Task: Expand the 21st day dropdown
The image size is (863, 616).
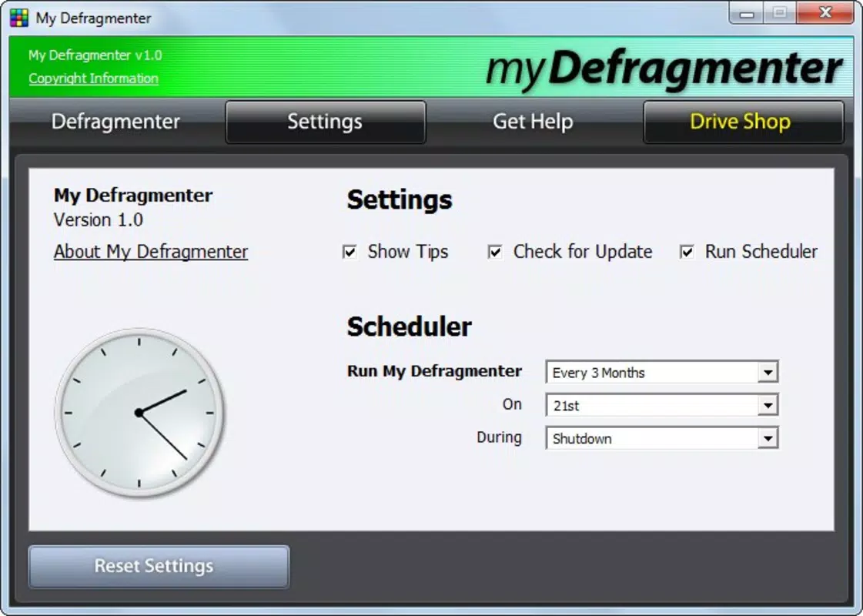Action: [x=661, y=406]
